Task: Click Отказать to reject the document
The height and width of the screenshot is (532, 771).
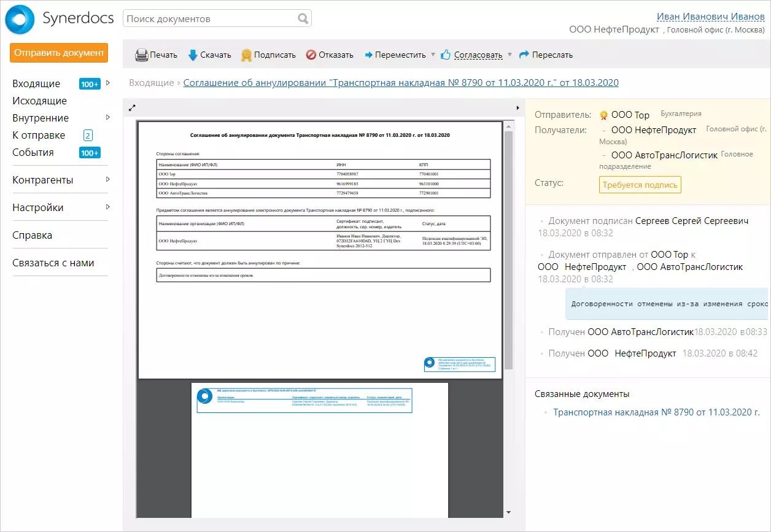Action: tap(330, 55)
